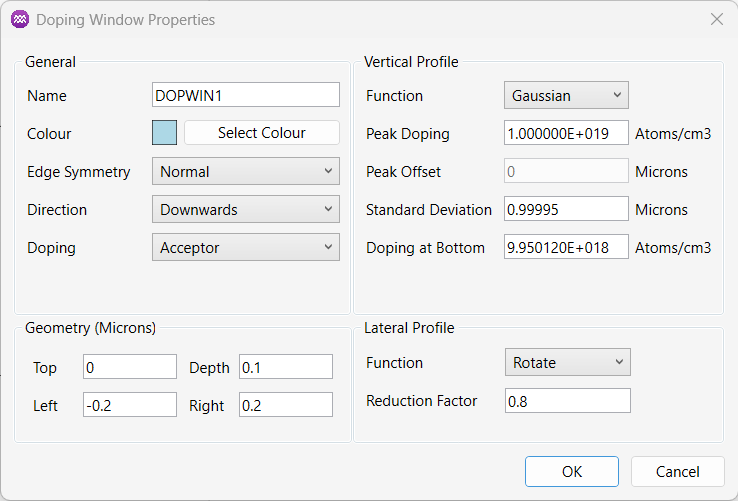
Task: Close the Doping Window Properties dialog
Action: click(x=717, y=19)
